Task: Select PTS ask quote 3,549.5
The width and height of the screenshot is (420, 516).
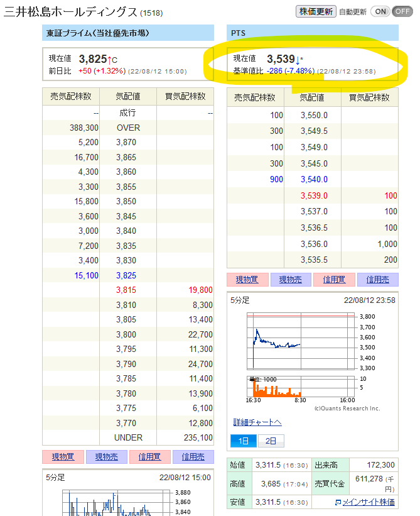Action: 314,131
